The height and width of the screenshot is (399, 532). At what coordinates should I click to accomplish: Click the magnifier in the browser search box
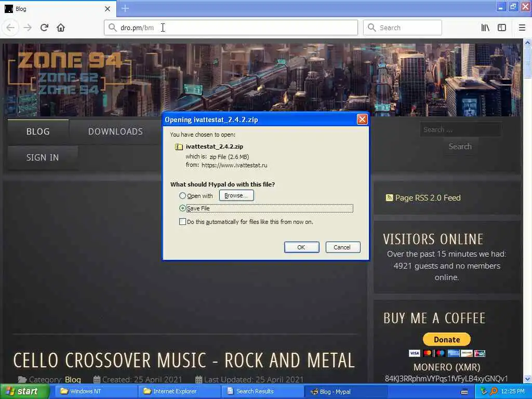pos(371,28)
